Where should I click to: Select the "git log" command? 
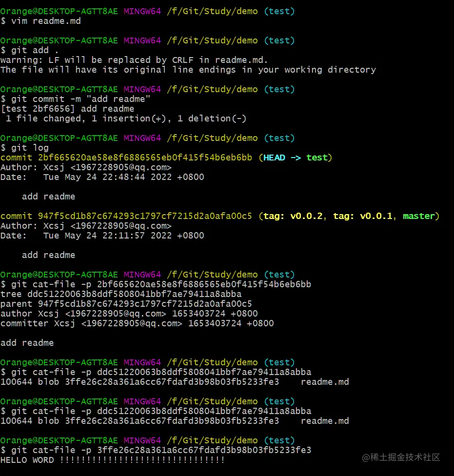click(x=24, y=148)
